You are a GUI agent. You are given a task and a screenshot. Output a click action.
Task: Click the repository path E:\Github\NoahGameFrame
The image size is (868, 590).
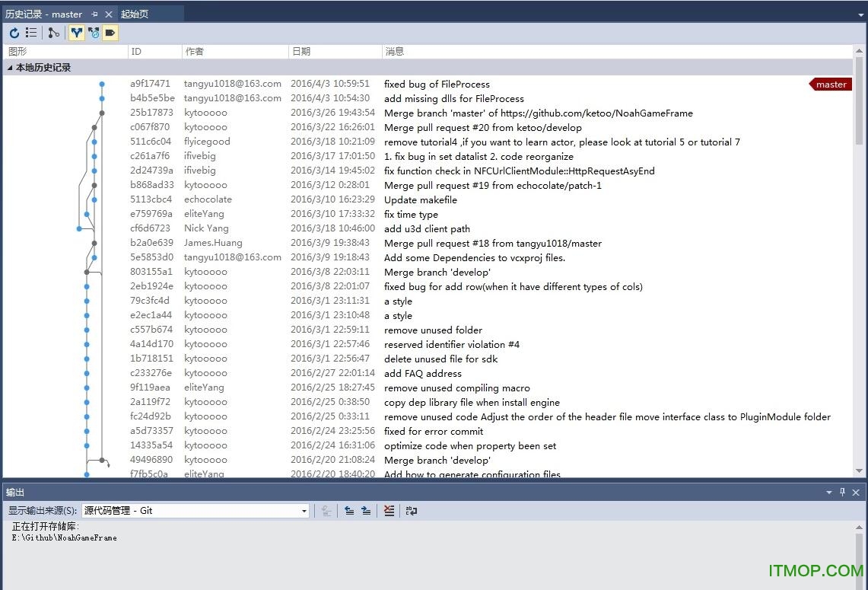64,538
